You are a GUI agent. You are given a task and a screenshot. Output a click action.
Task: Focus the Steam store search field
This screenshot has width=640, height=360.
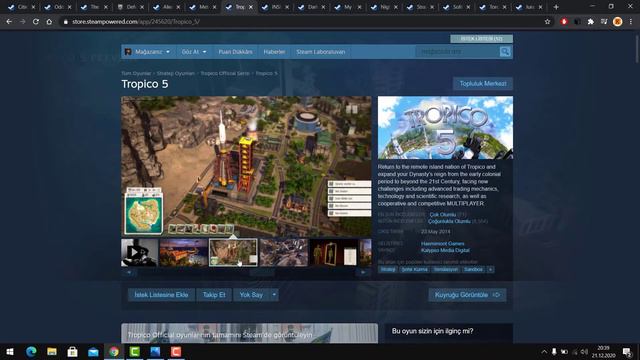click(458, 52)
